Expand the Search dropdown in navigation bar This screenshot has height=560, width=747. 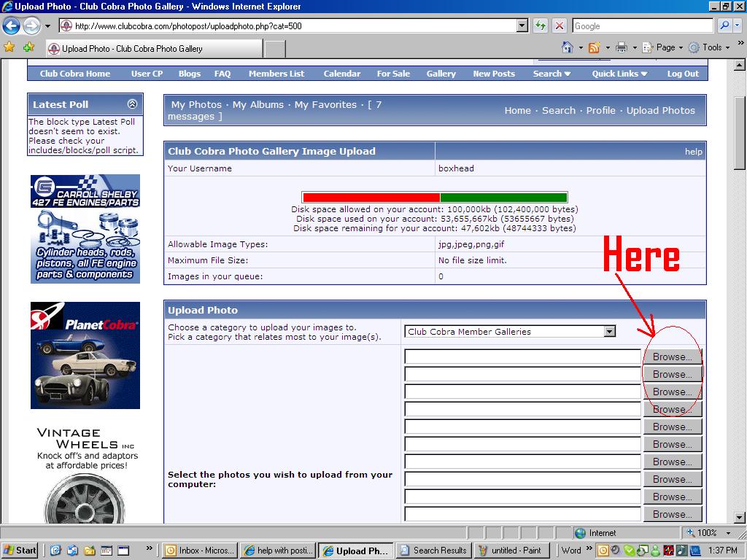click(x=551, y=74)
